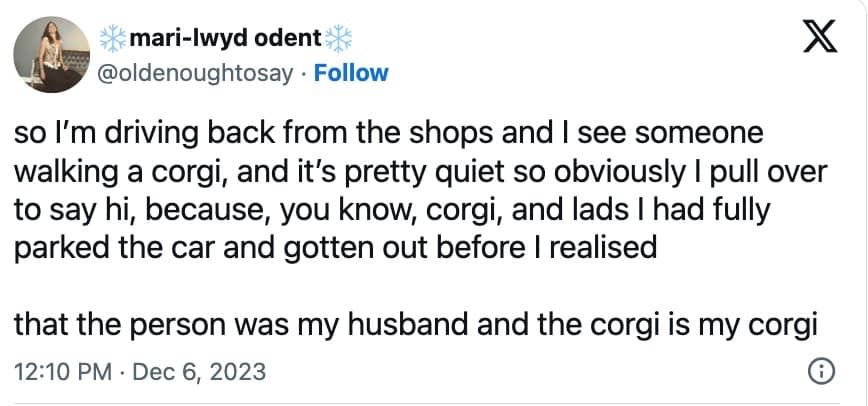Click the snowflake emoji before mari-lwyd

click(x=112, y=38)
